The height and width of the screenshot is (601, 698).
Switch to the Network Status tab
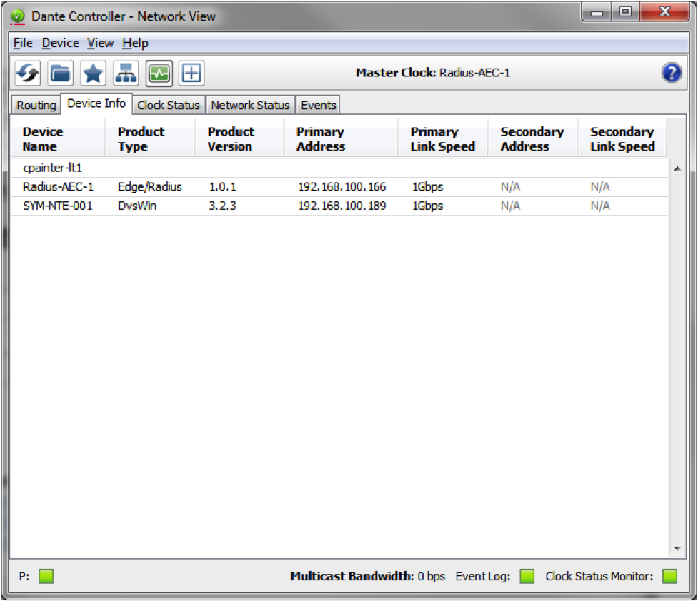tap(249, 105)
